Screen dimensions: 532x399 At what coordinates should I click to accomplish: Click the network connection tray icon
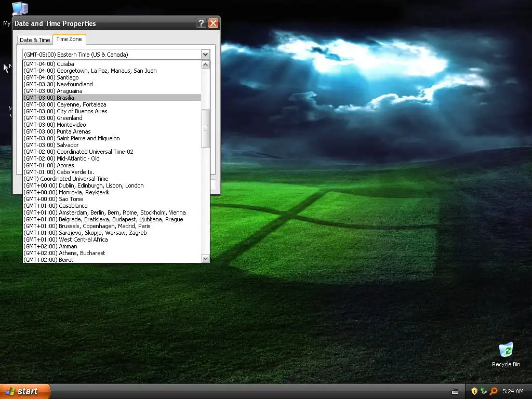pyautogui.click(x=484, y=391)
